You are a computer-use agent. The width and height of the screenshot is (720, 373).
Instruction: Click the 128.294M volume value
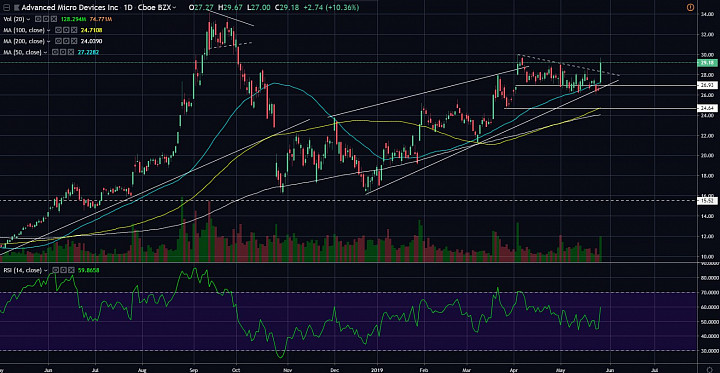click(x=73, y=19)
